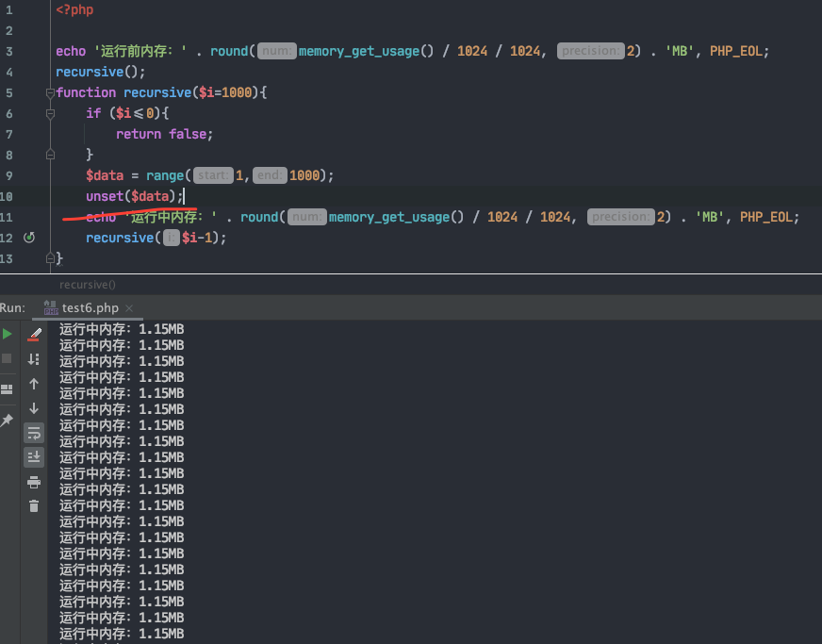The width and height of the screenshot is (822, 644).
Task: Click the Up the stack trace arrow
Action: pyautogui.click(x=34, y=384)
